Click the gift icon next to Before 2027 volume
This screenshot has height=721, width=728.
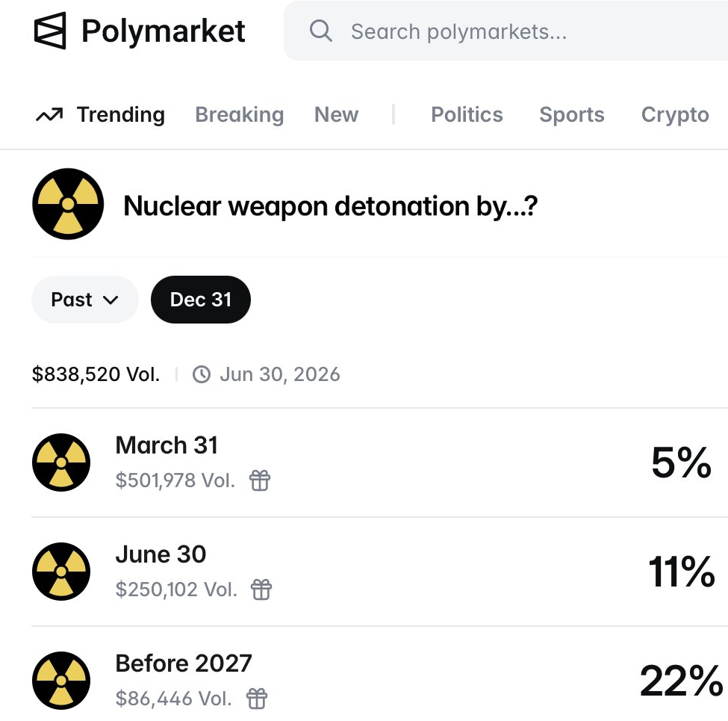tap(257, 699)
